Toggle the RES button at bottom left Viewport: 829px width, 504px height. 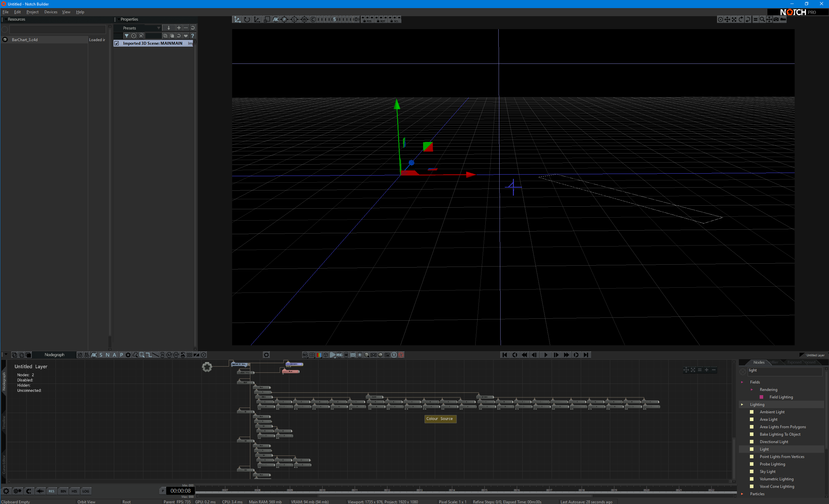(52, 491)
